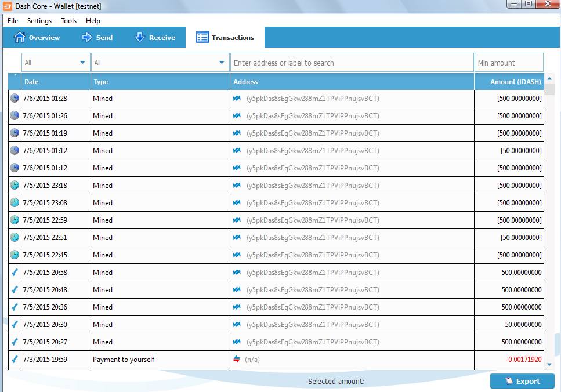Select the date 7/6/2015 01:28
This screenshot has height=392, width=561.
45,98
